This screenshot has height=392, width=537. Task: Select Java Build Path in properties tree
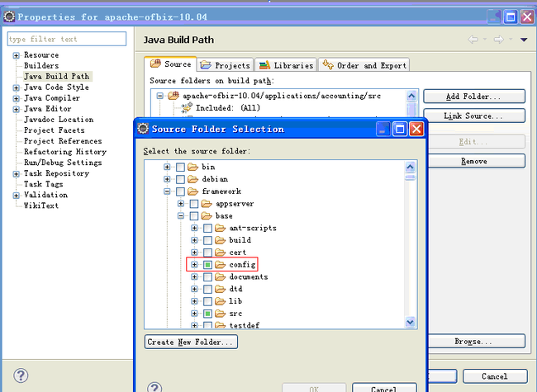pyautogui.click(x=56, y=76)
